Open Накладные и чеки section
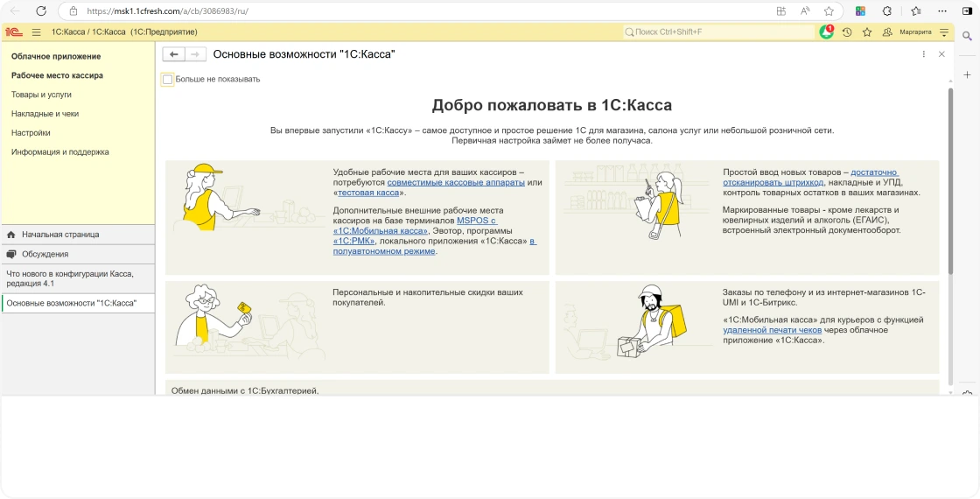980x499 pixels. [45, 114]
